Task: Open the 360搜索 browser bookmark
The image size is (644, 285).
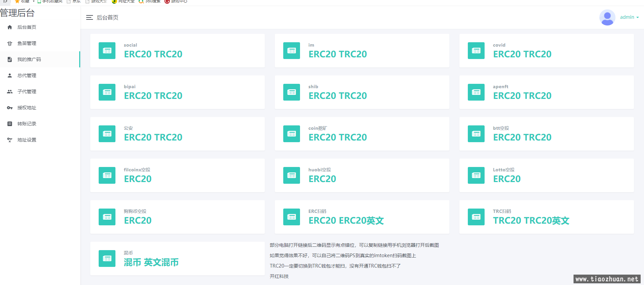Action: pos(150,1)
